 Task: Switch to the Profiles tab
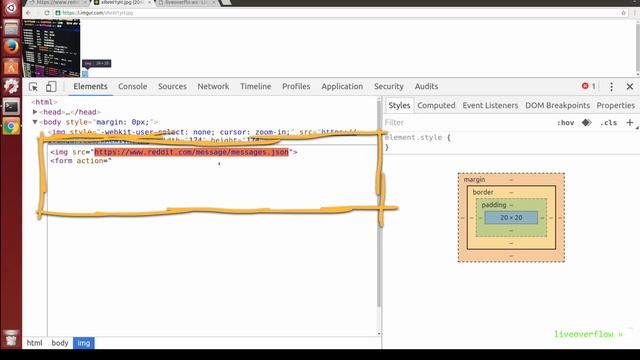pyautogui.click(x=296, y=87)
